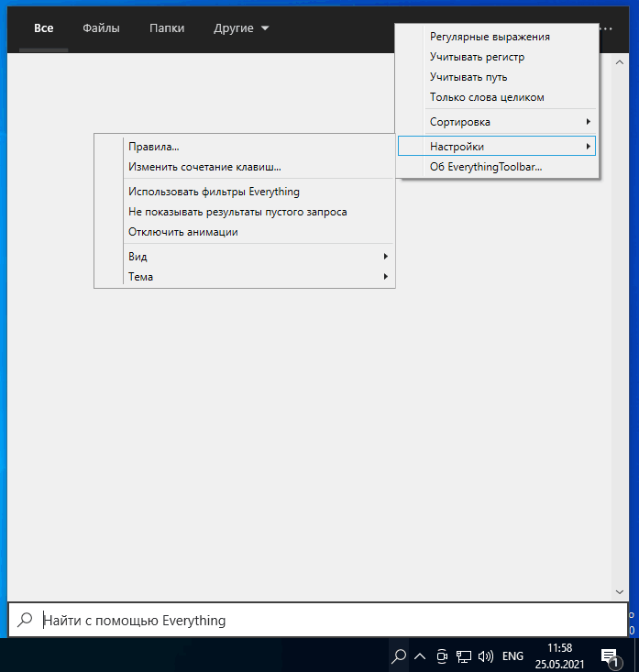
Task: Switch to the Папки tab
Action: [167, 28]
